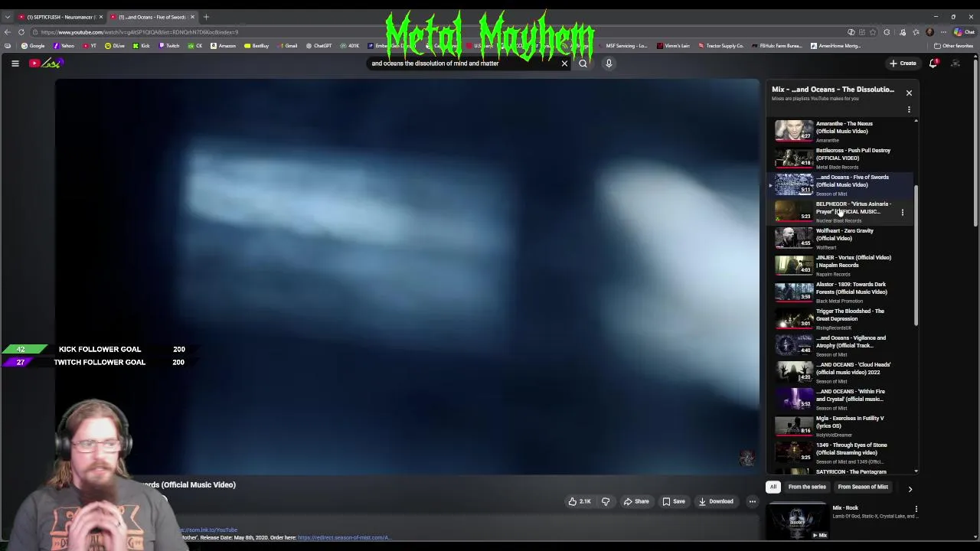Play Mgla - Exercises in Futility V
Image resolution: width=980 pixels, height=551 pixels.
pos(840,425)
